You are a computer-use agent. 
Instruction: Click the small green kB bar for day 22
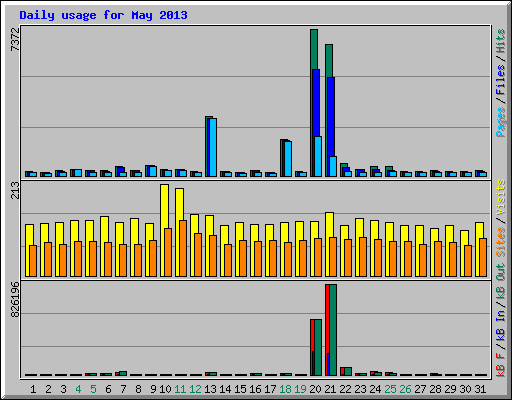(348, 372)
